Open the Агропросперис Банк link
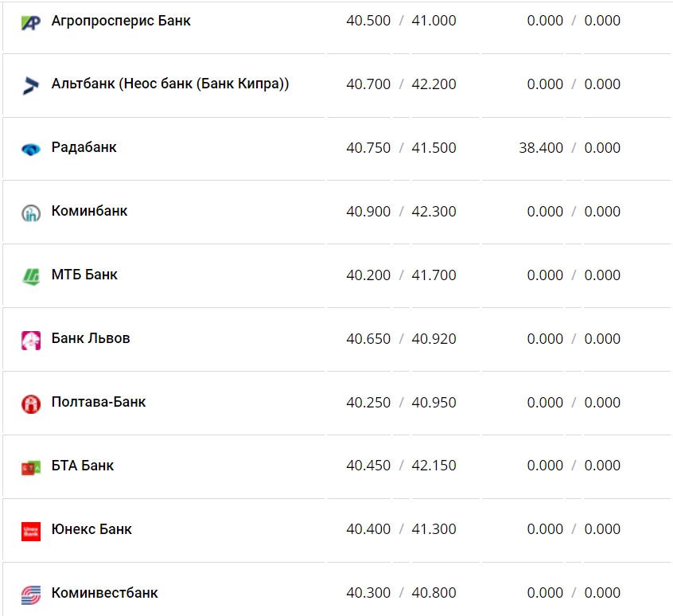Image resolution: width=673 pixels, height=616 pixels. [121, 21]
